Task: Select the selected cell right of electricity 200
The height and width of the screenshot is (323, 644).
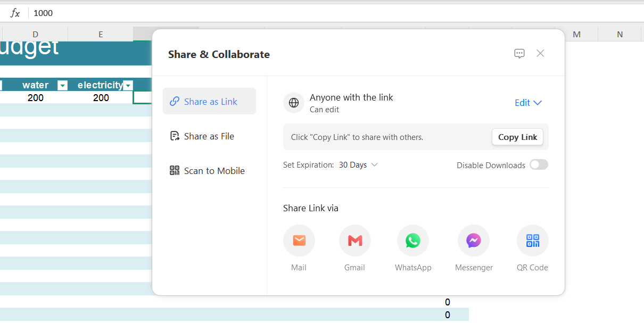Action: tap(143, 98)
